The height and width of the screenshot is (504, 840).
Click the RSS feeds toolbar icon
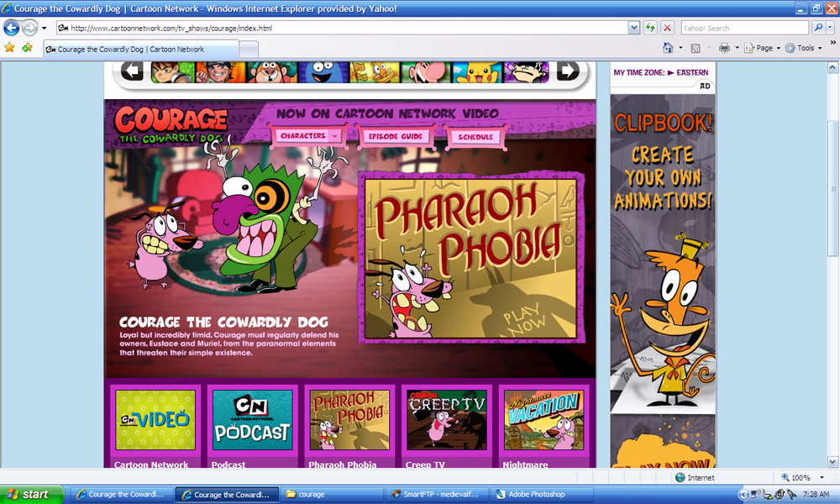(x=696, y=48)
